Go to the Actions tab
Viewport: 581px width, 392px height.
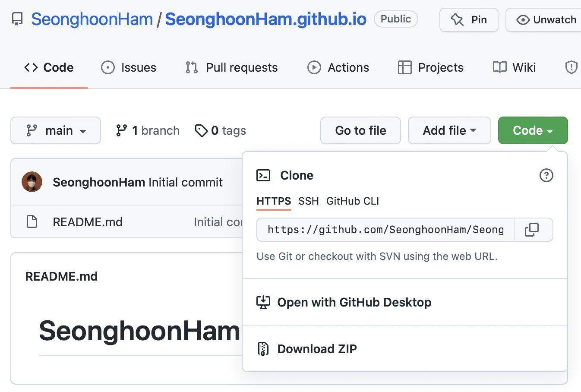pyautogui.click(x=338, y=67)
